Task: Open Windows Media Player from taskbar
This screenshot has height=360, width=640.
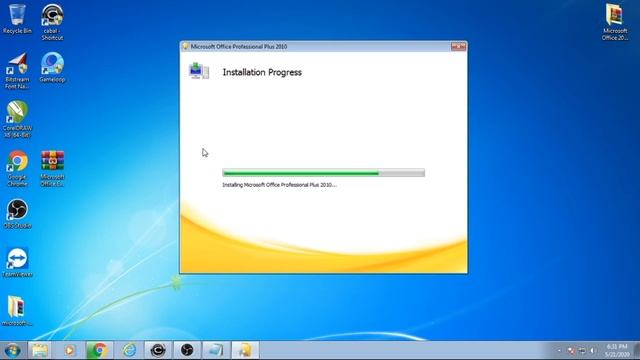Action: [69, 350]
